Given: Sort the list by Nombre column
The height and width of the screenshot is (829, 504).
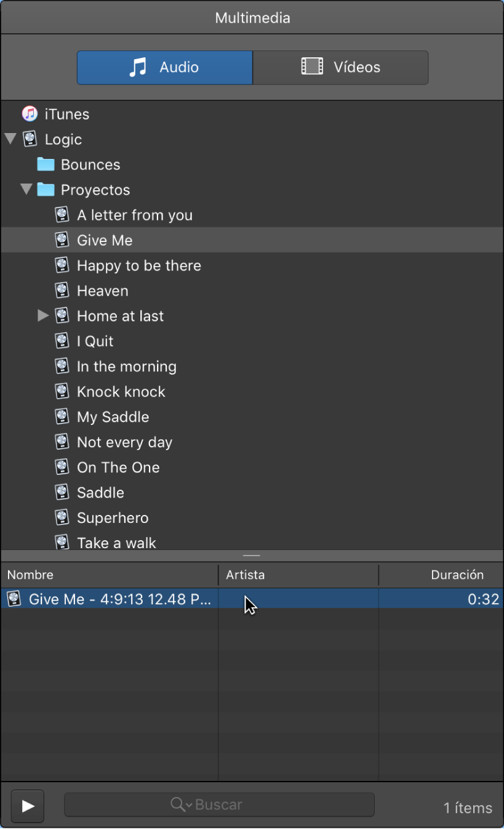Looking at the screenshot, I should point(31,575).
